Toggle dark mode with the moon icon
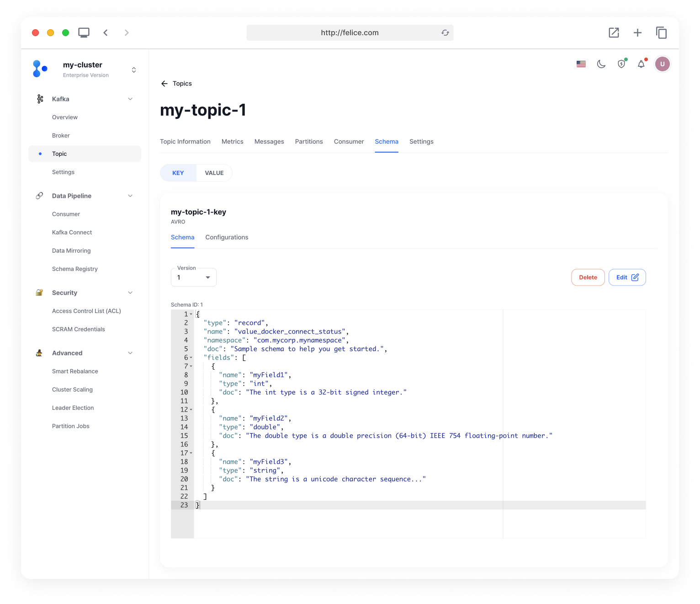 point(601,64)
